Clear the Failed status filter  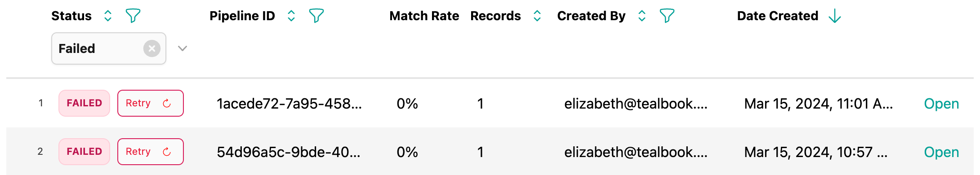pyautogui.click(x=152, y=48)
